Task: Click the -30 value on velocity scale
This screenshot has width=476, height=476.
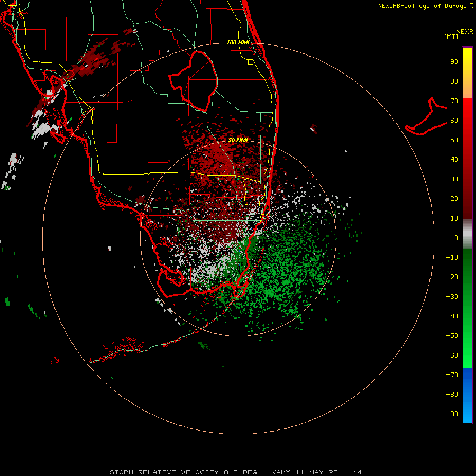Action: pos(452,297)
